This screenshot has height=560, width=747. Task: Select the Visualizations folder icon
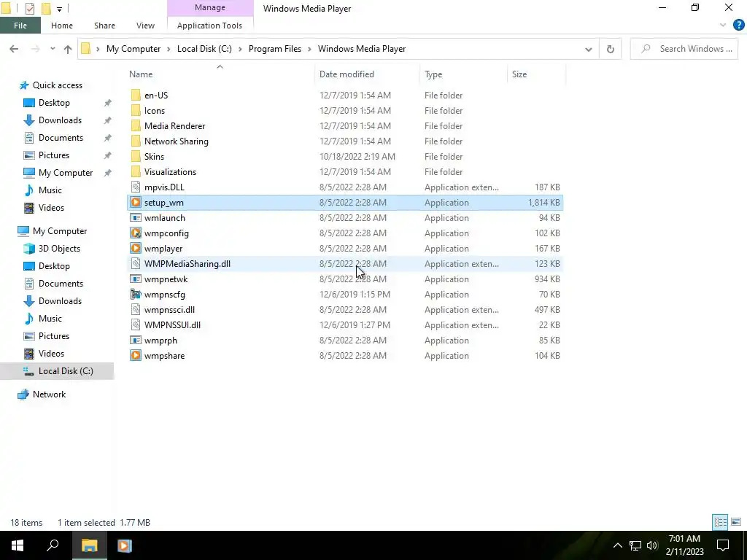(136, 171)
